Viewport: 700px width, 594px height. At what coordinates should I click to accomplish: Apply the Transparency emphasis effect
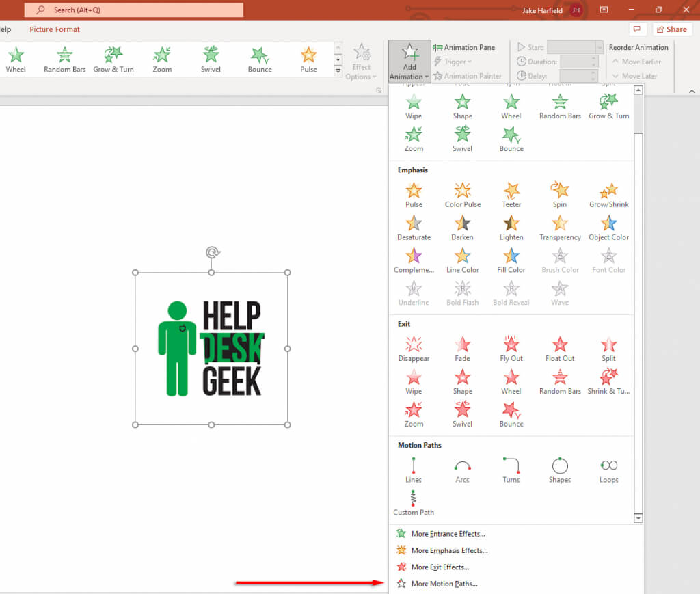tap(560, 228)
